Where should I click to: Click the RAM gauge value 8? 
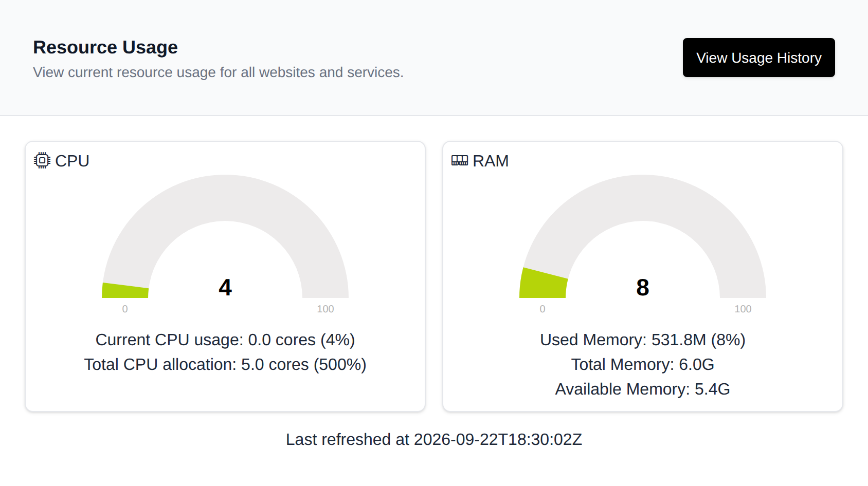[x=643, y=287]
